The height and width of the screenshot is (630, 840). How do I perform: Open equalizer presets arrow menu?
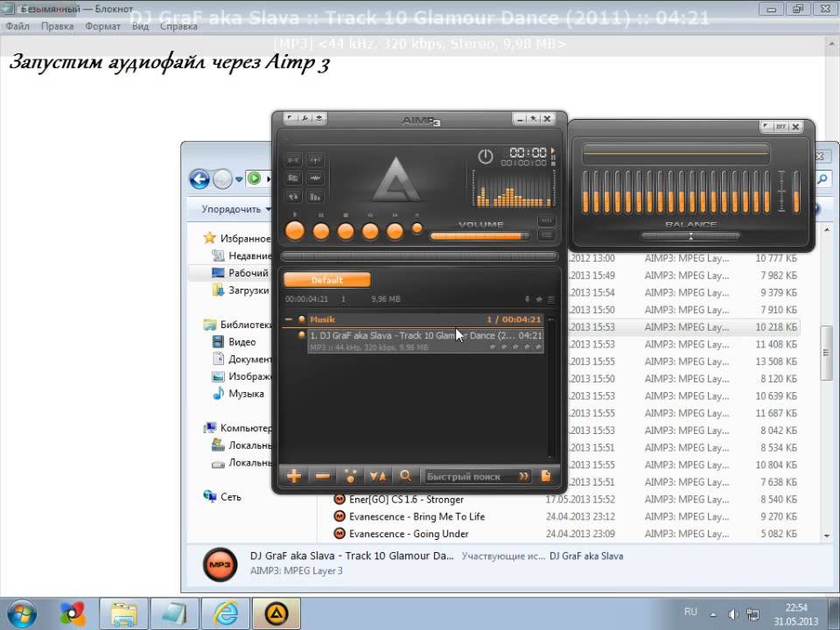pyautogui.click(x=766, y=126)
